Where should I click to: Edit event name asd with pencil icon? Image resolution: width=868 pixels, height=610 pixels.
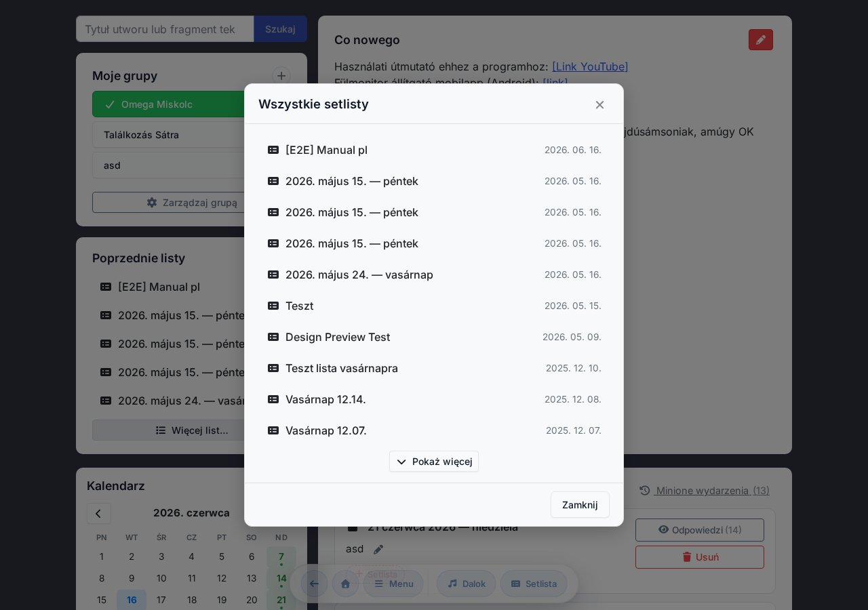(378, 550)
